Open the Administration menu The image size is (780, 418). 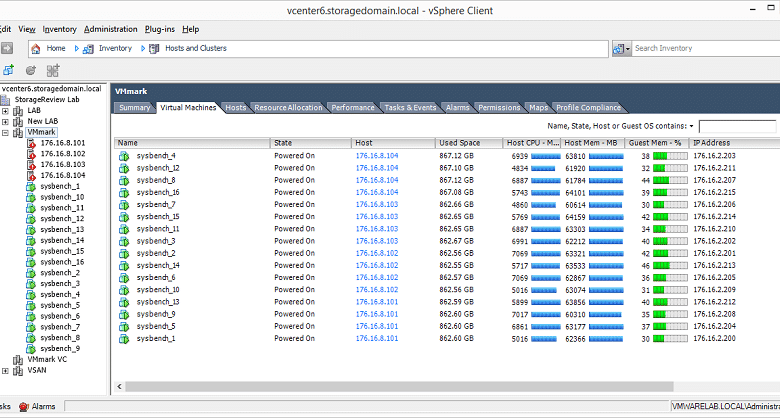110,29
